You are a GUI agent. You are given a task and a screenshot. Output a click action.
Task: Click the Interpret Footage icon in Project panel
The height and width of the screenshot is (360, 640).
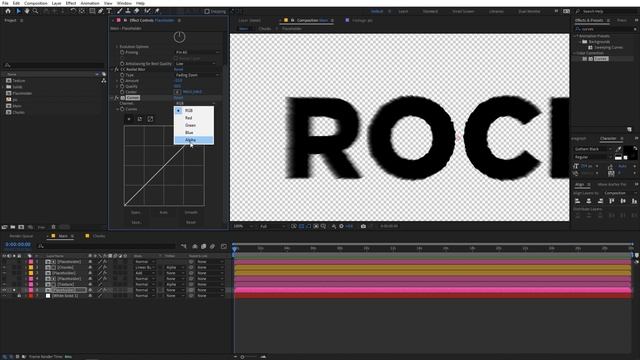pyautogui.click(x=4, y=227)
